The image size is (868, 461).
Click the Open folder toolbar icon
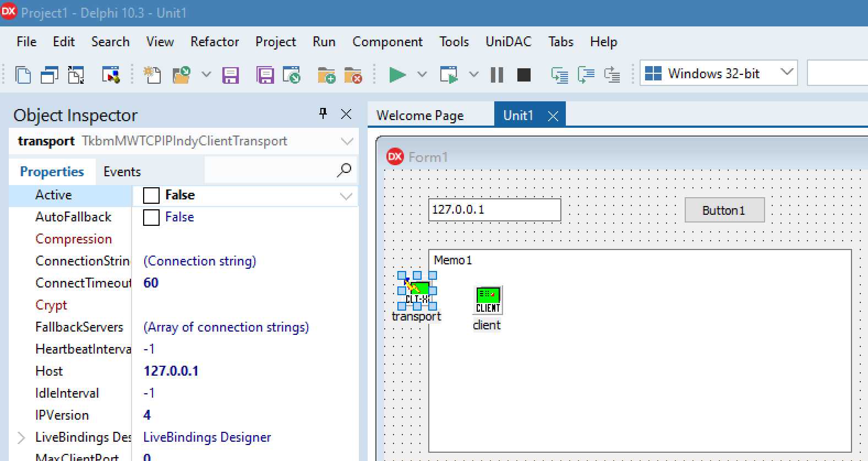coord(181,74)
